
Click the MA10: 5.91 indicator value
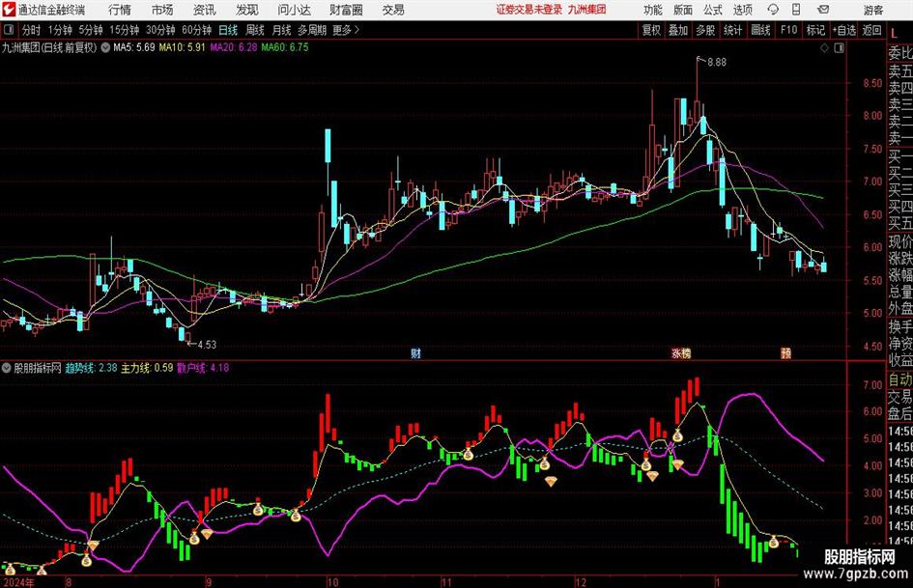click(183, 47)
